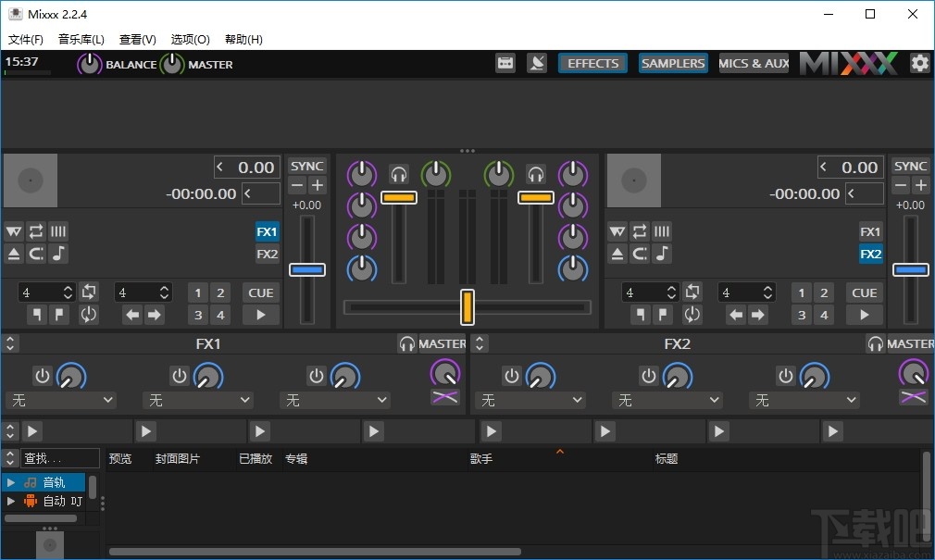Open the 选项 menu
This screenshot has height=560, width=935.
coord(190,39)
